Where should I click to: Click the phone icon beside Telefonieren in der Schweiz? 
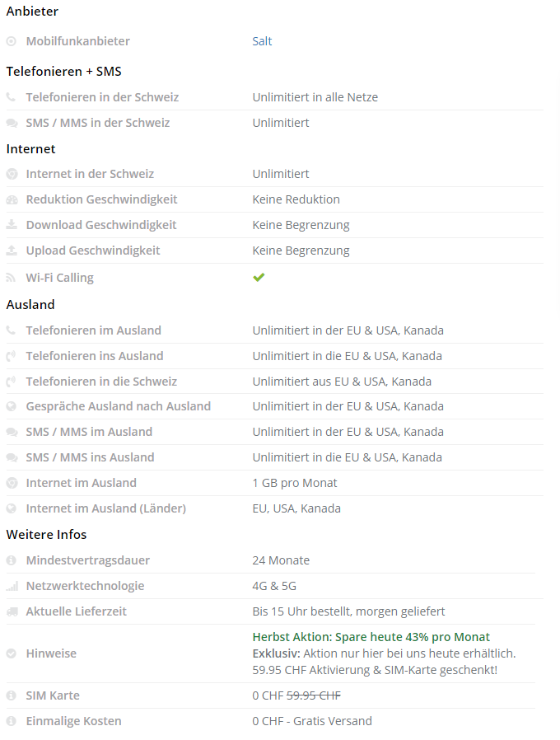[x=11, y=97]
